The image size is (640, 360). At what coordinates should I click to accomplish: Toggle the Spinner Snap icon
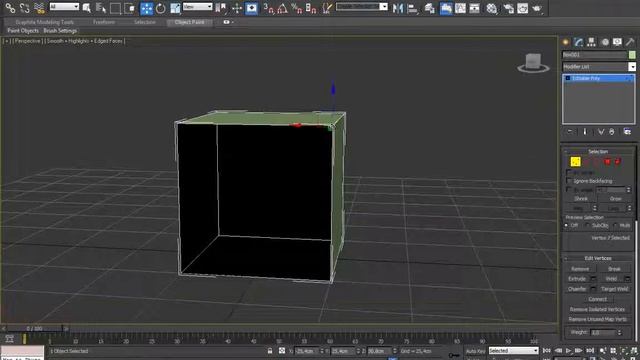(x=311, y=8)
